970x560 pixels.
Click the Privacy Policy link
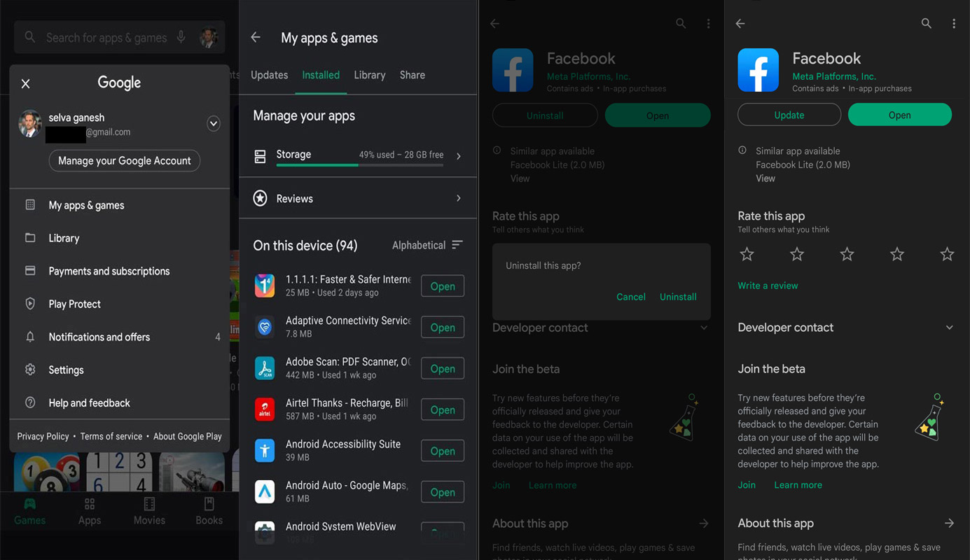pos(43,436)
